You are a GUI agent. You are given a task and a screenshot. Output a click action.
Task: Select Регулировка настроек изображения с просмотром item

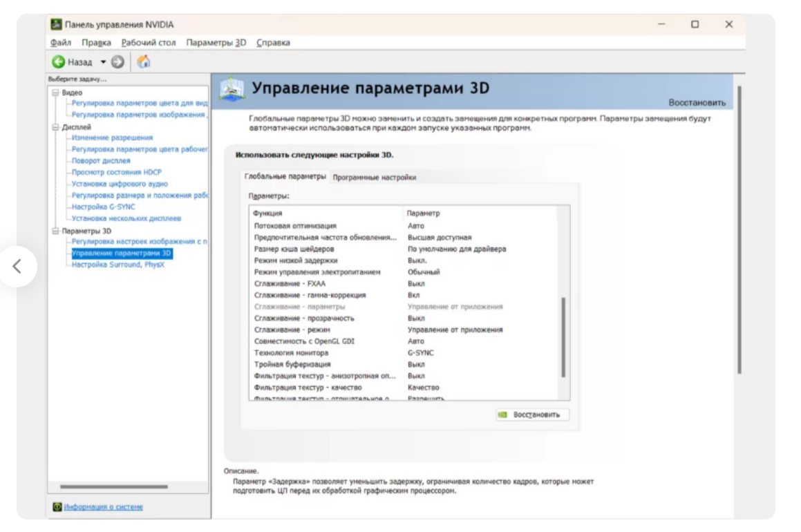pos(140,241)
